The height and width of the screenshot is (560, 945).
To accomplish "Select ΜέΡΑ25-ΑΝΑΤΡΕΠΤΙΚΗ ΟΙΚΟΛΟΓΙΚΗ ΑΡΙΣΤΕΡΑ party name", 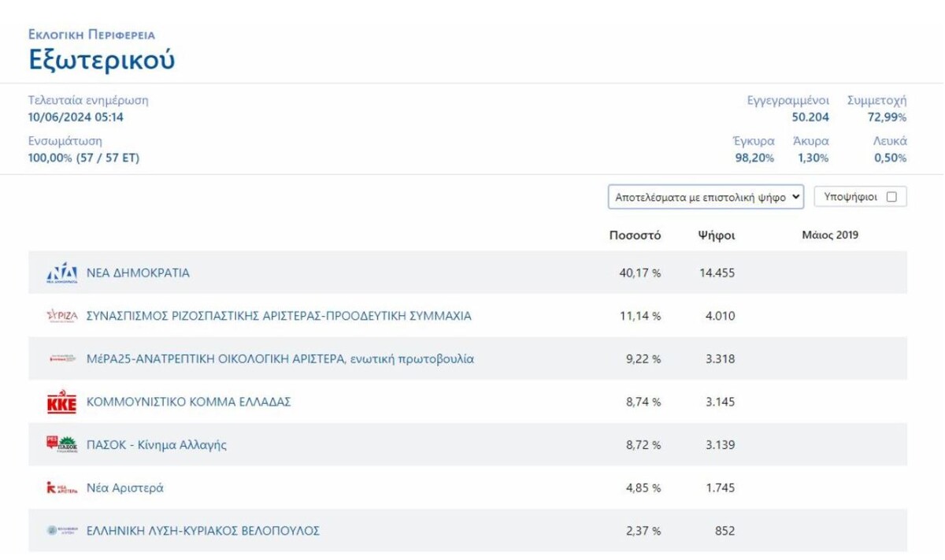I will 280,359.
